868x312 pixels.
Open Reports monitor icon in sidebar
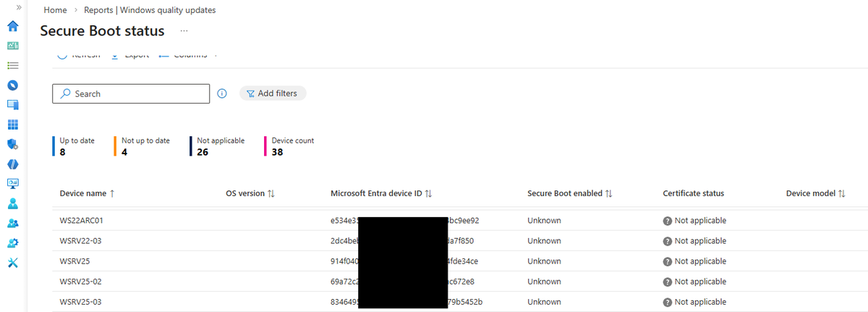click(x=12, y=183)
